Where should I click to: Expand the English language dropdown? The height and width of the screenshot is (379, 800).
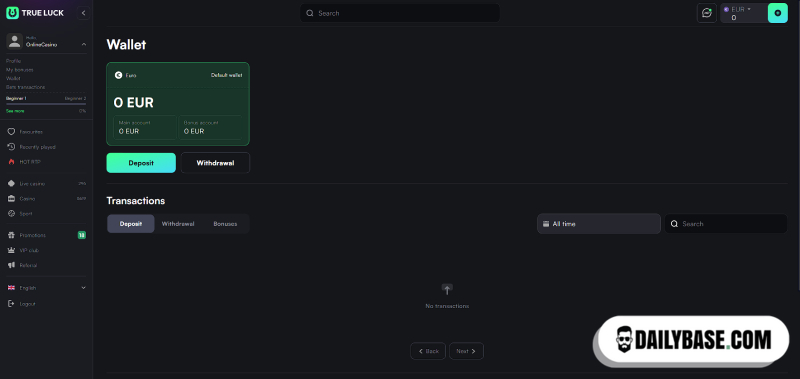pos(84,288)
